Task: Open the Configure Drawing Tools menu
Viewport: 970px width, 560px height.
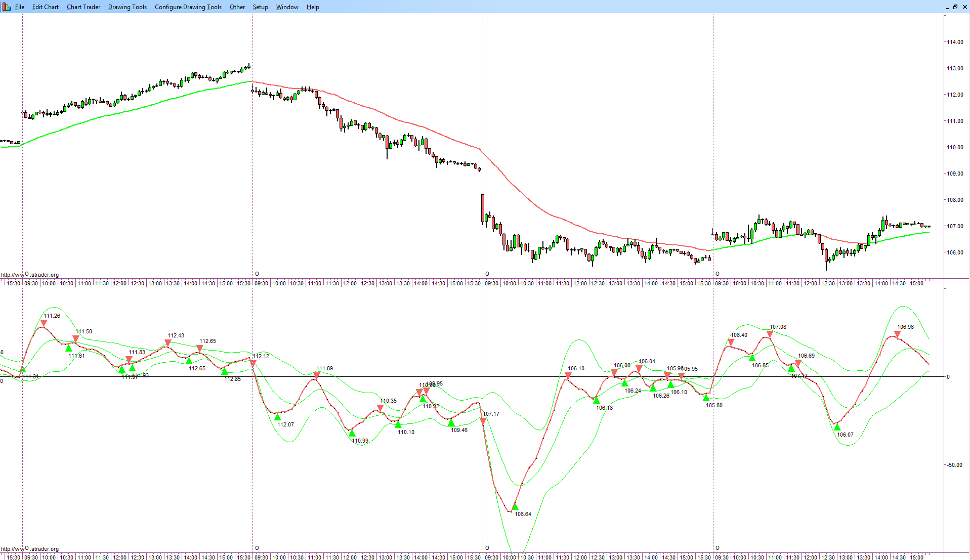Action: coord(188,7)
